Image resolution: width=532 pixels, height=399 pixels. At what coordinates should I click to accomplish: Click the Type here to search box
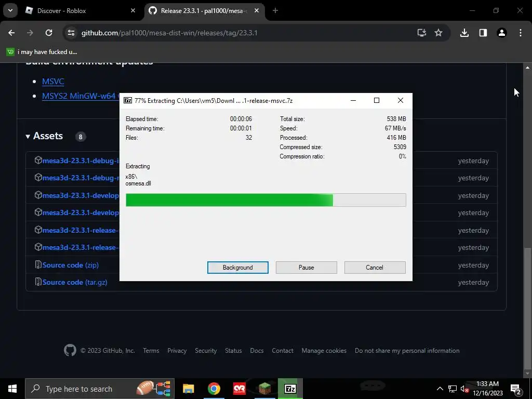pyautogui.click(x=100, y=389)
